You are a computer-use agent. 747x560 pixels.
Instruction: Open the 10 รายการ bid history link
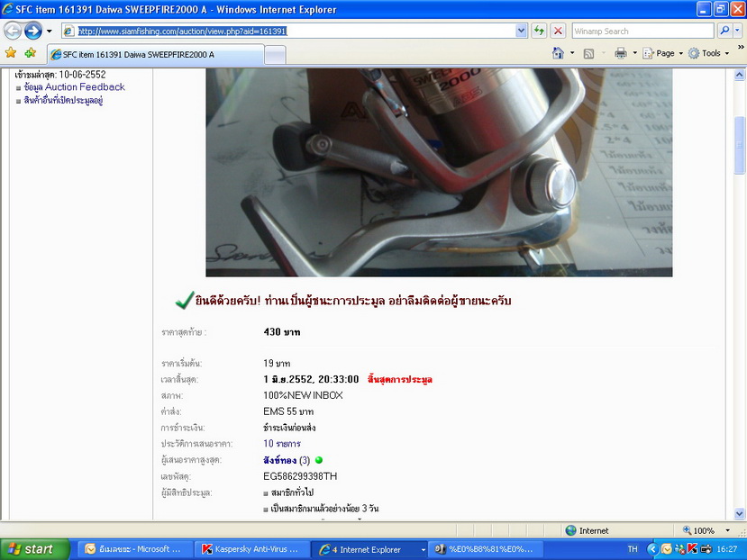281,444
